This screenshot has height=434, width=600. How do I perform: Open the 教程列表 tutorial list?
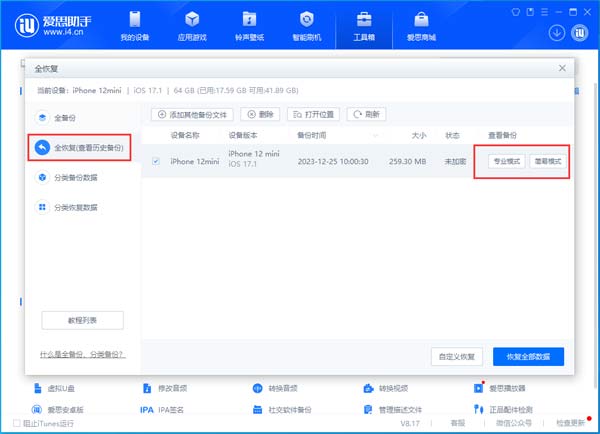point(82,320)
